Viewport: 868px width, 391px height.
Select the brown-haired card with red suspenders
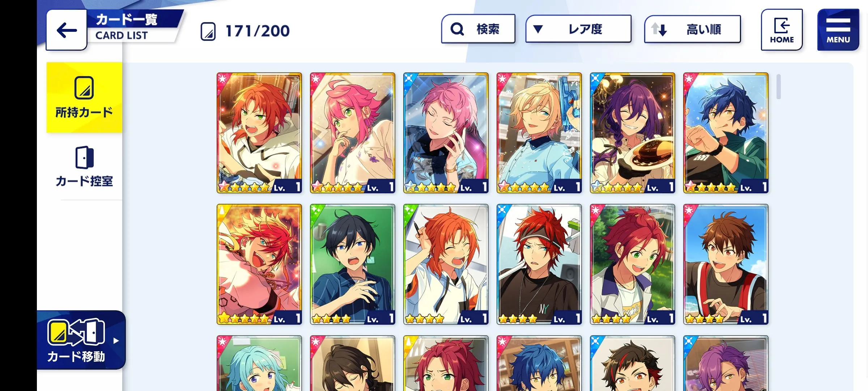point(726,264)
